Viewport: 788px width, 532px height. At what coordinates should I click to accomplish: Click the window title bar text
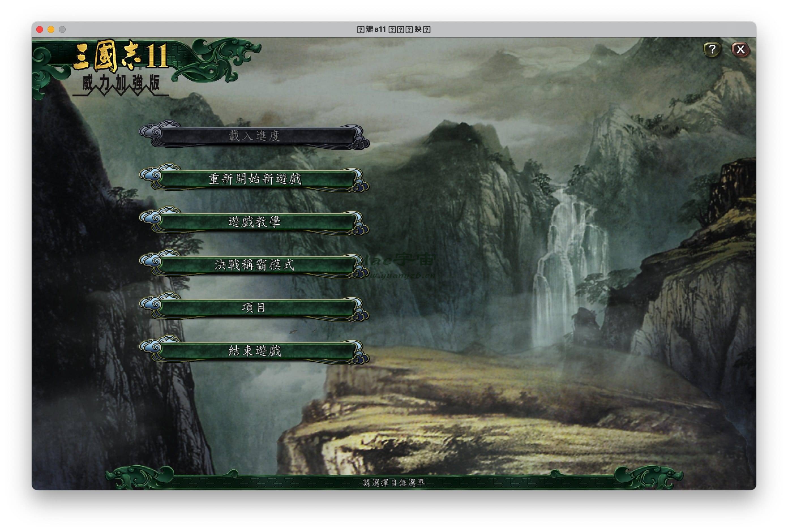(394, 29)
